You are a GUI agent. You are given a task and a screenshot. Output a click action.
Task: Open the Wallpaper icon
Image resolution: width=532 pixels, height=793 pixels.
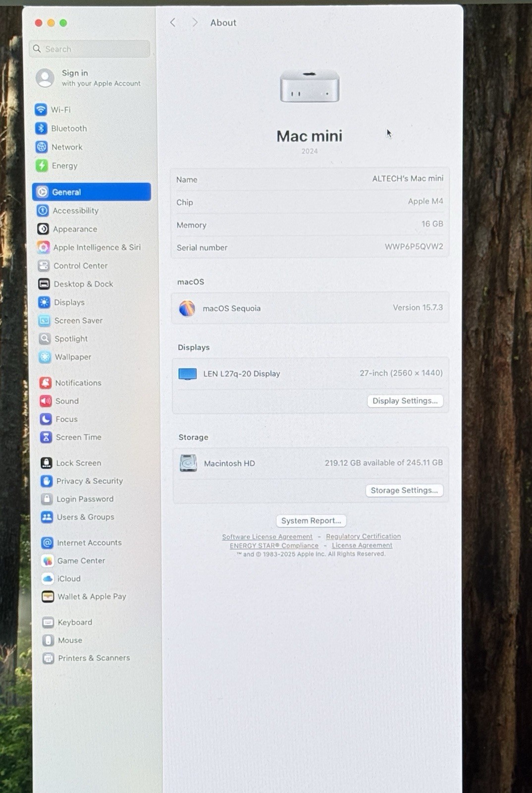(45, 357)
